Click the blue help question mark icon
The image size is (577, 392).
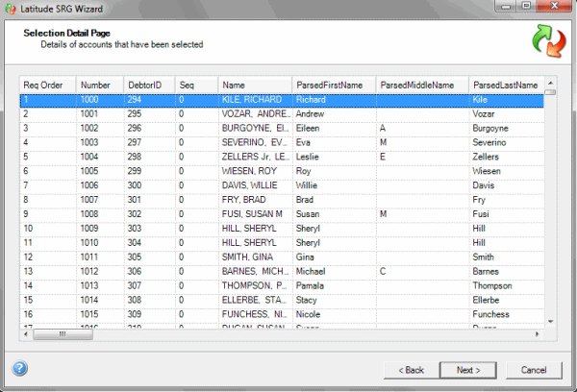[19, 368]
